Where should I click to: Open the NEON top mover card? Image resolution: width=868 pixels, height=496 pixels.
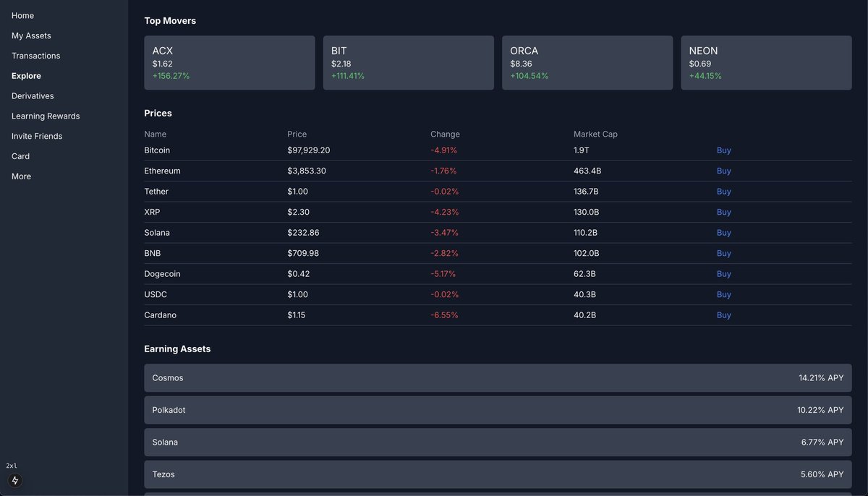[766, 63]
